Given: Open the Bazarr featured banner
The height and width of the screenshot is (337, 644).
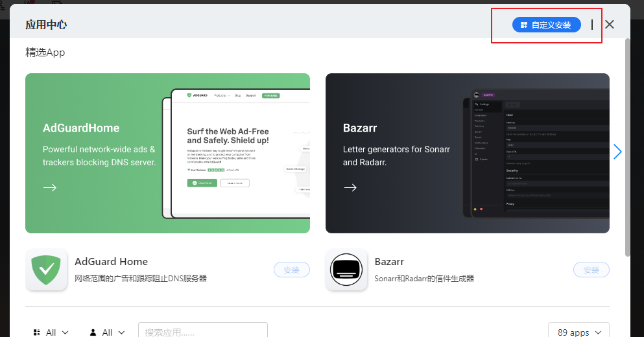Looking at the screenshot, I should [468, 153].
